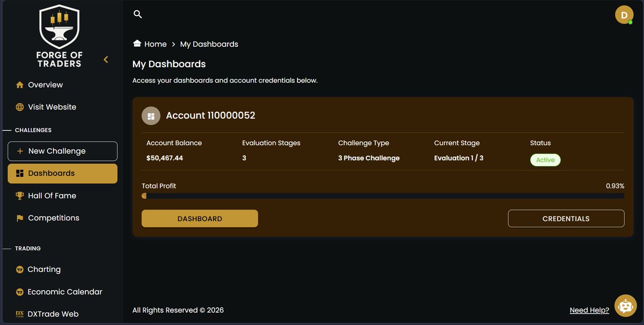Click the account card dashboard icon
This screenshot has height=325, width=644.
click(x=151, y=115)
